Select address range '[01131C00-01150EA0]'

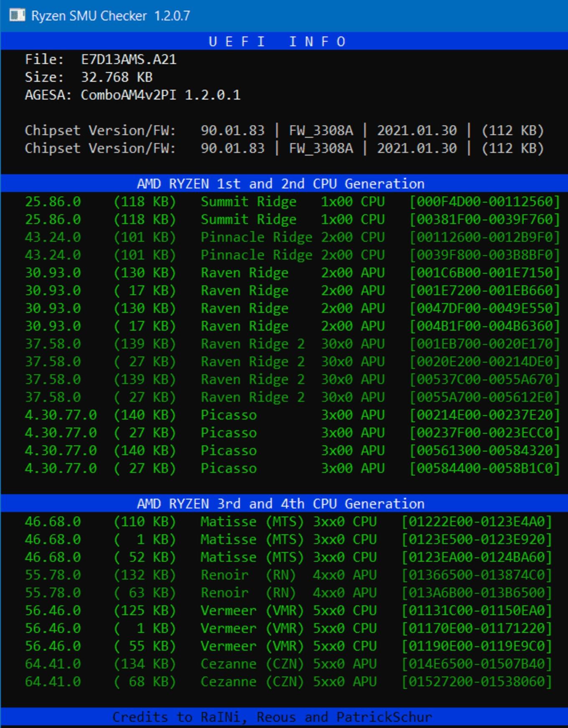click(477, 610)
